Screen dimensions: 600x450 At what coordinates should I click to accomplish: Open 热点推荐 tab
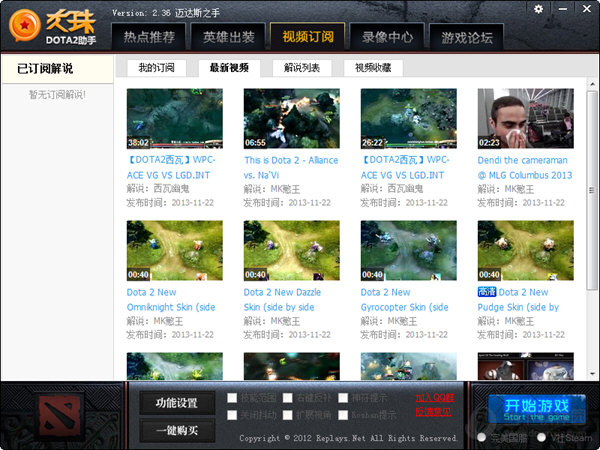(149, 37)
